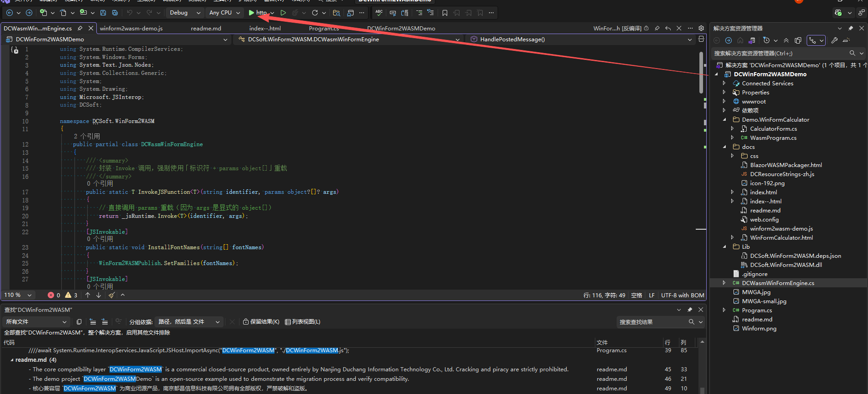Screen dimensions: 868x394
Task: Click the Collapse All icon in Solution Explorer
Action: tap(786, 40)
